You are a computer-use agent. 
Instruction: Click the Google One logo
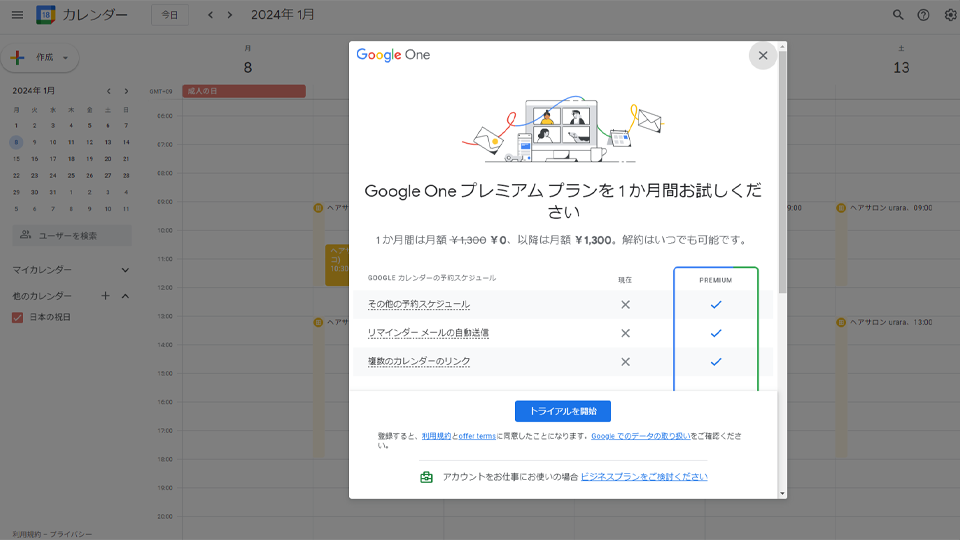[393, 55]
